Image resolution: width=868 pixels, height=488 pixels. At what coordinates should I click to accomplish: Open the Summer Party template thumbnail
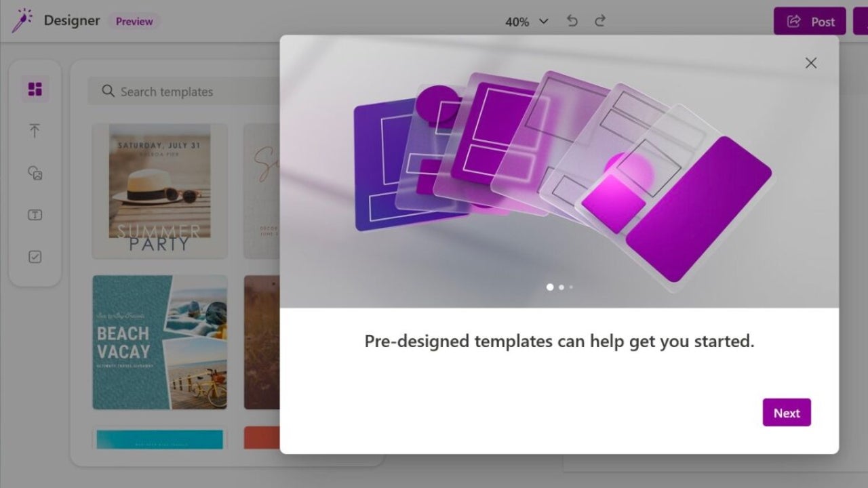click(159, 190)
